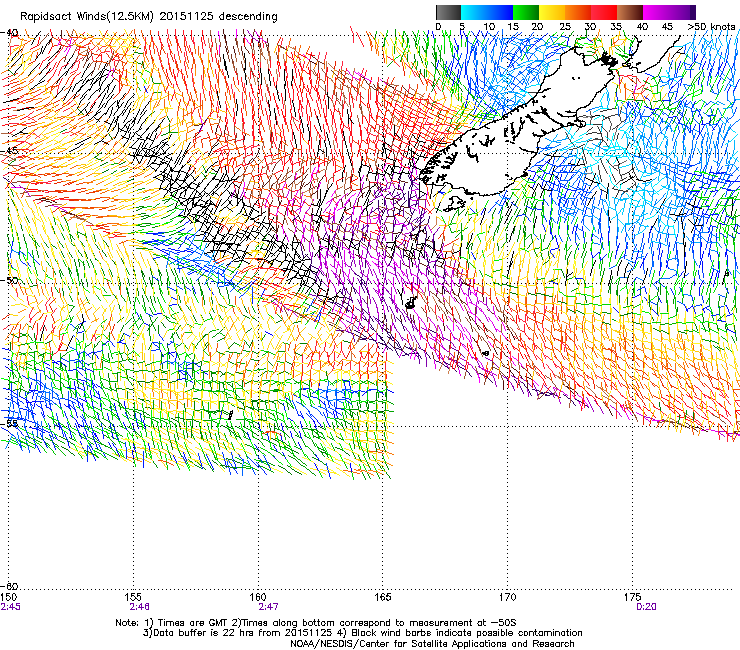
Task: Click the '155' longitude label
Action: click(134, 598)
